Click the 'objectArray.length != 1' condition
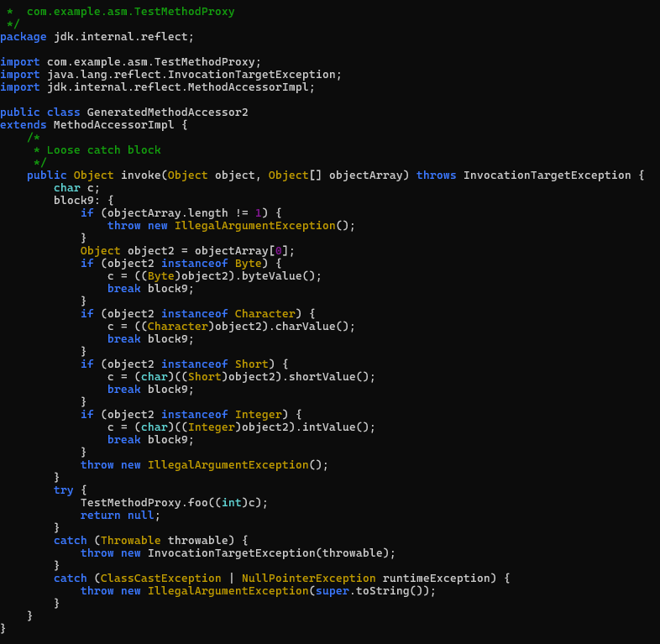 [185, 213]
